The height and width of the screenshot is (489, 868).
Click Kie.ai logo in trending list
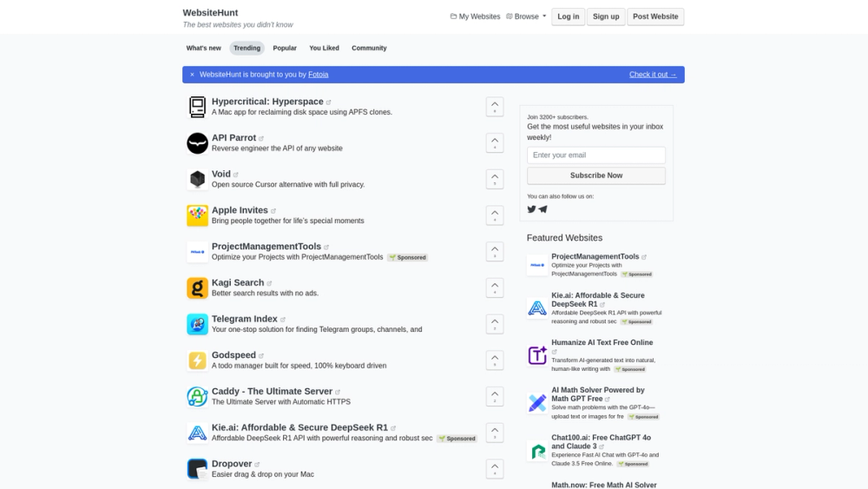point(197,433)
